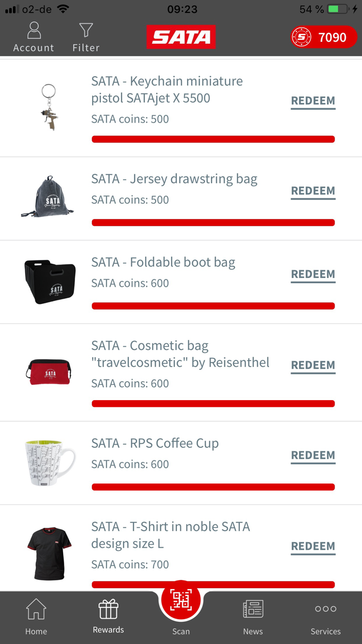Open the Services tab

(x=325, y=617)
